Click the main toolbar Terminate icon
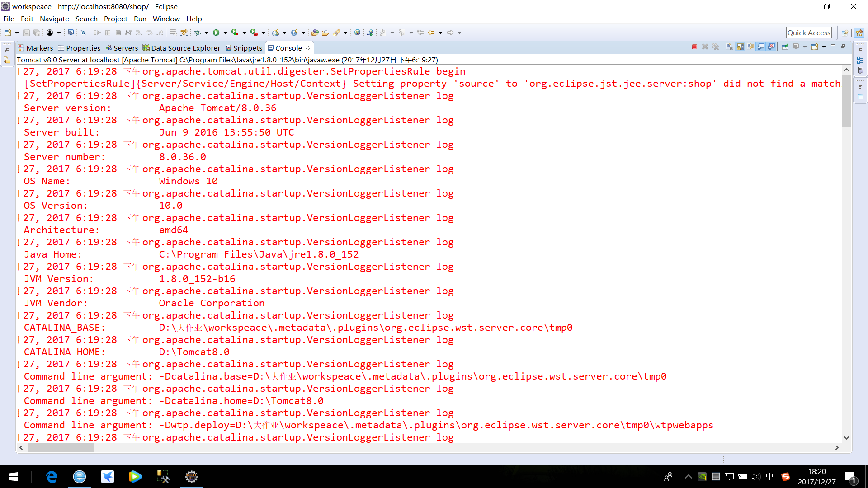868x488 pixels. point(118,33)
